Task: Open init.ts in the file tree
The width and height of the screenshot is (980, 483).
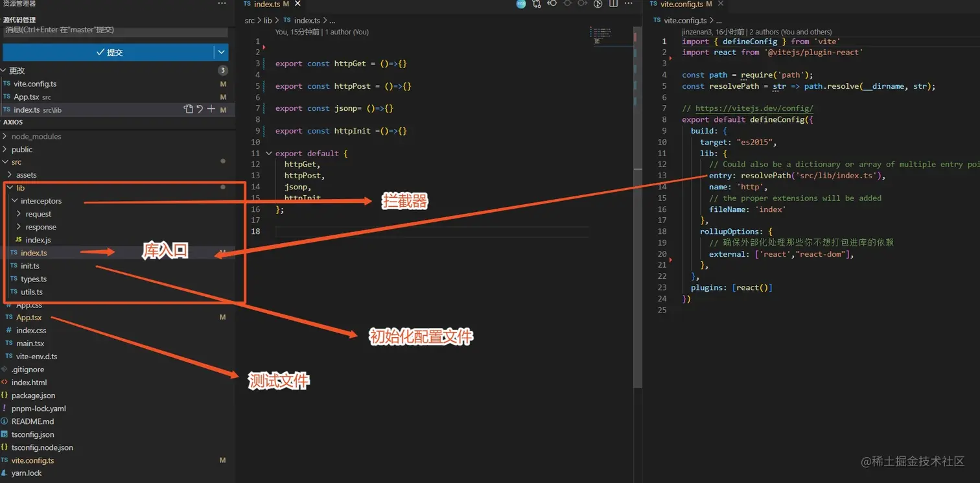Action: click(30, 266)
